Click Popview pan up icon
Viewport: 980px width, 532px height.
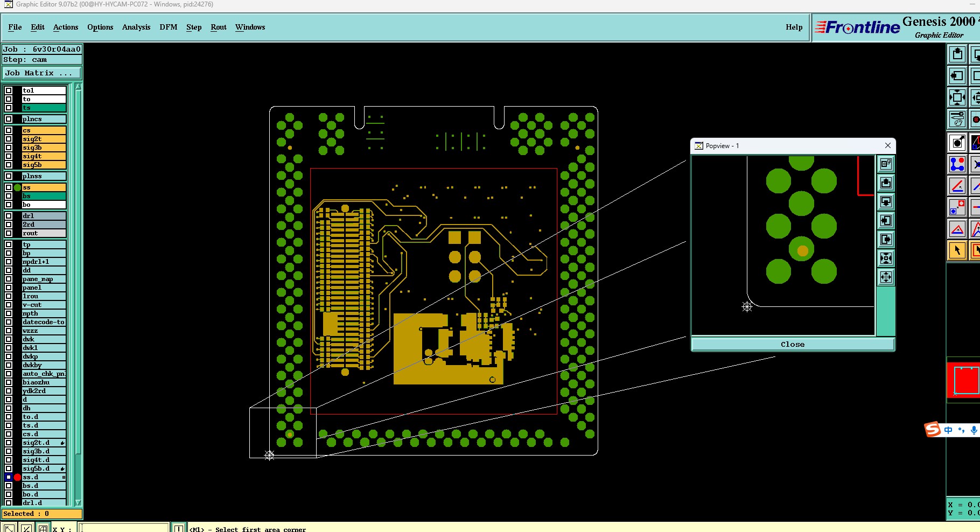886,183
